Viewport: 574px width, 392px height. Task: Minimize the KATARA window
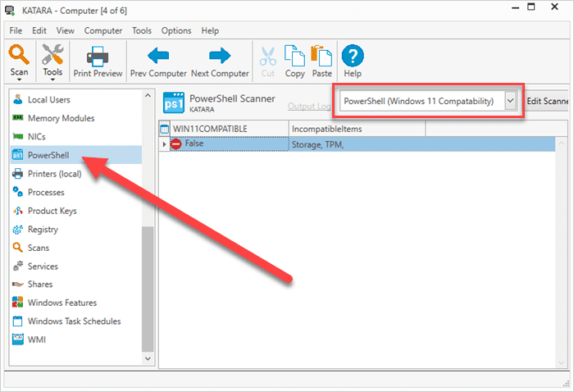[x=516, y=7]
